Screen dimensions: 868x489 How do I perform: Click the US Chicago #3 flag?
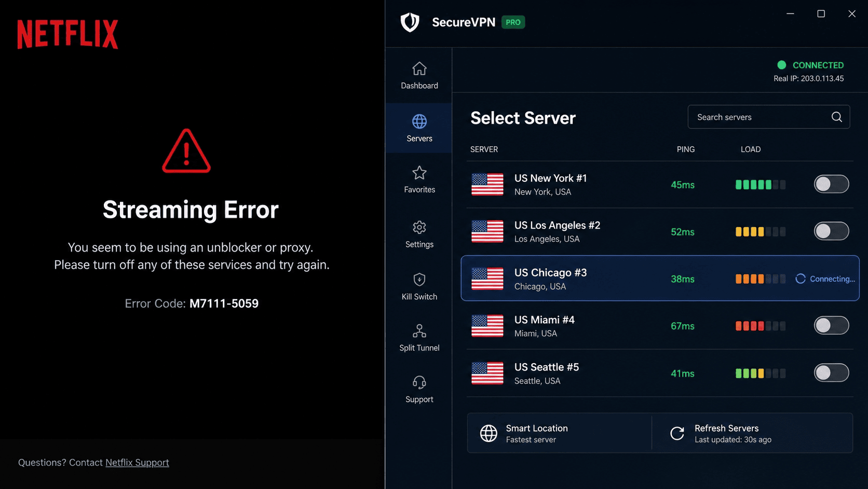tap(487, 279)
